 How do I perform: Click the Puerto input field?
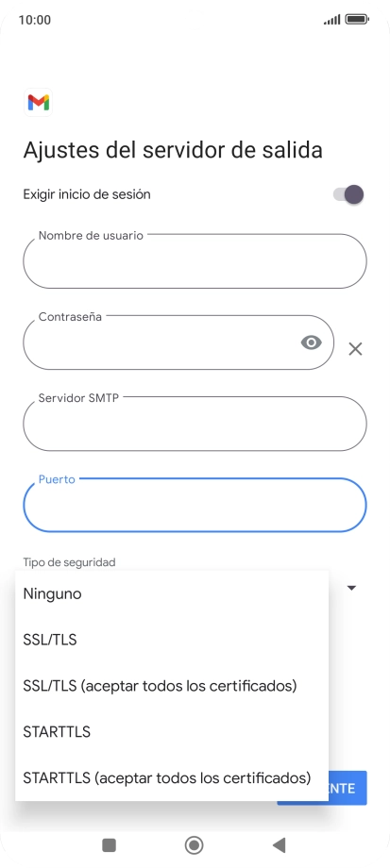point(195,505)
